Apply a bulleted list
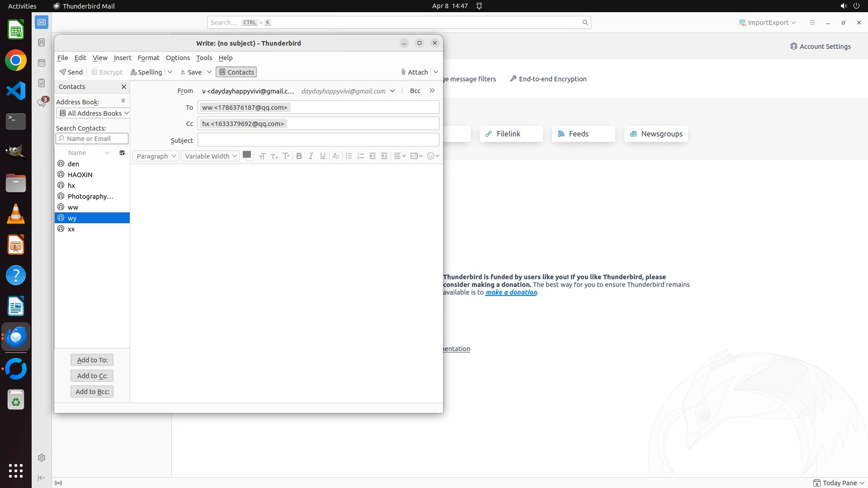Screen dimensions: 868x488 pos(349,156)
